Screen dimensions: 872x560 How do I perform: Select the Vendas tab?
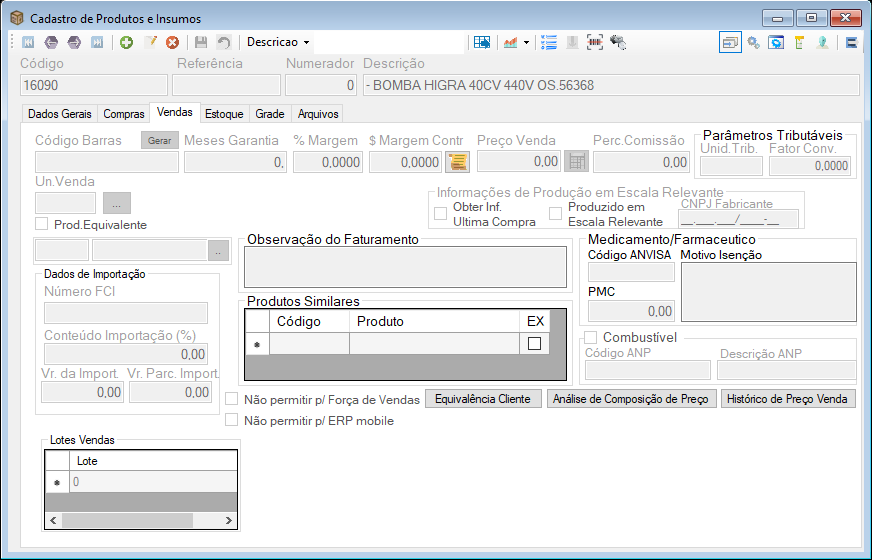point(175,112)
